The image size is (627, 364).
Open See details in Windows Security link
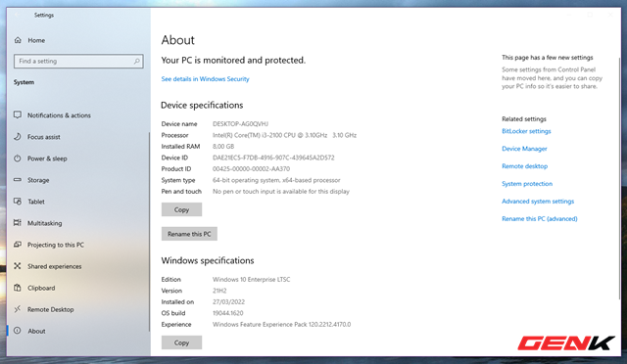(205, 79)
